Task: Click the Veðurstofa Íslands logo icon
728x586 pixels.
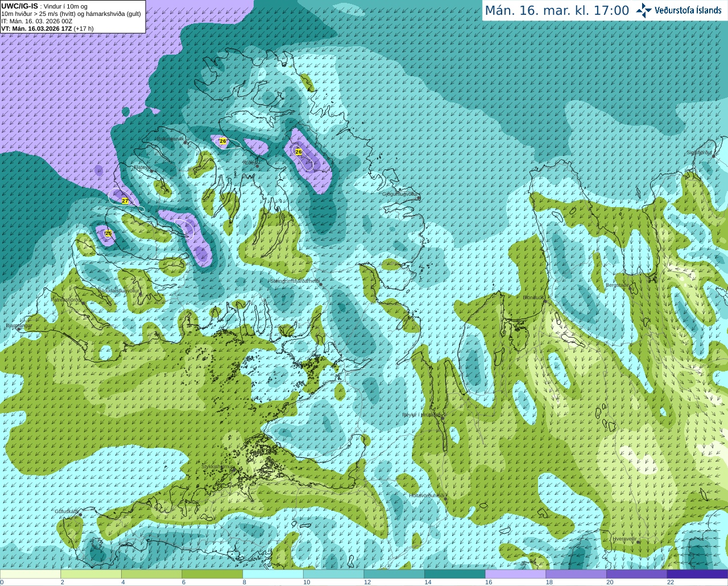Action: [x=644, y=10]
